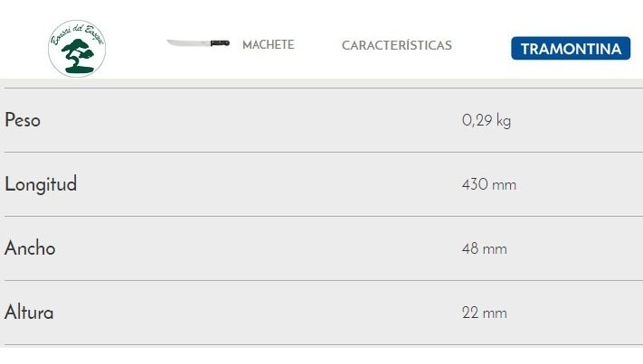Click the Bonsai del Bosque script text

pyautogui.click(x=77, y=35)
